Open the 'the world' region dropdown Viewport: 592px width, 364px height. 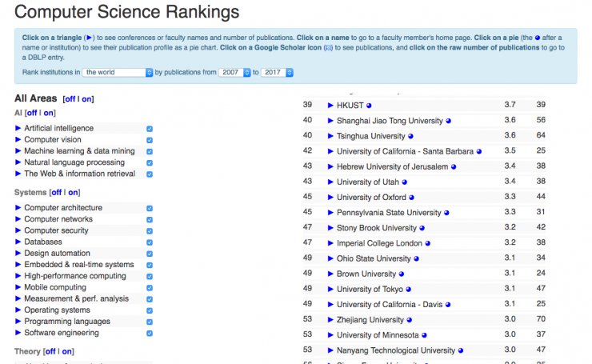118,73
